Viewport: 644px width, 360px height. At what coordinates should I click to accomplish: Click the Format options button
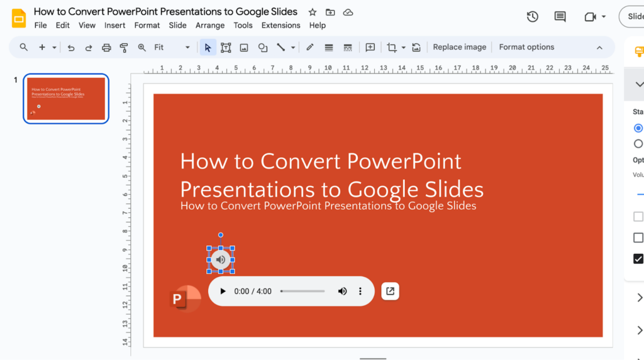pos(526,47)
